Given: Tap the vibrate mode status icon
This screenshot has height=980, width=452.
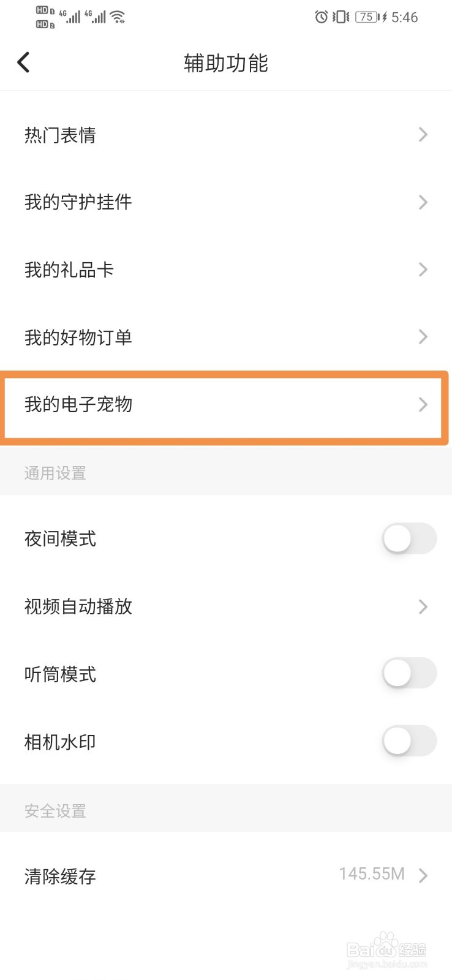Looking at the screenshot, I should [341, 17].
